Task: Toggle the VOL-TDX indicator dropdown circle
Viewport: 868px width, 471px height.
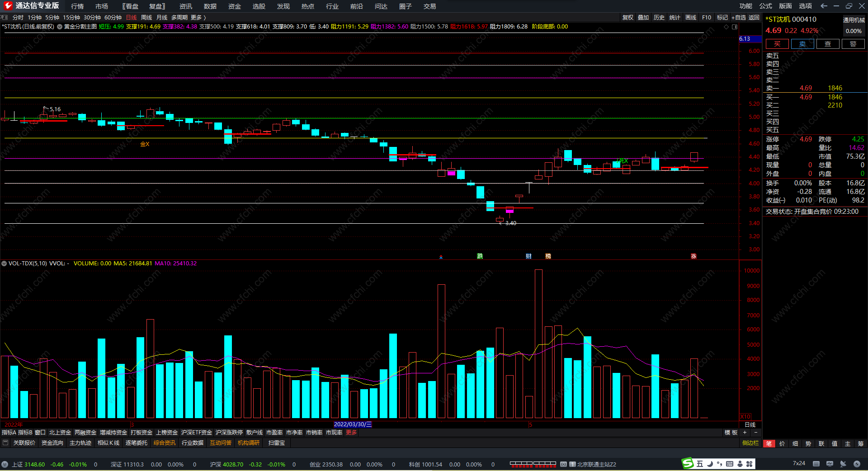Action: [4, 264]
